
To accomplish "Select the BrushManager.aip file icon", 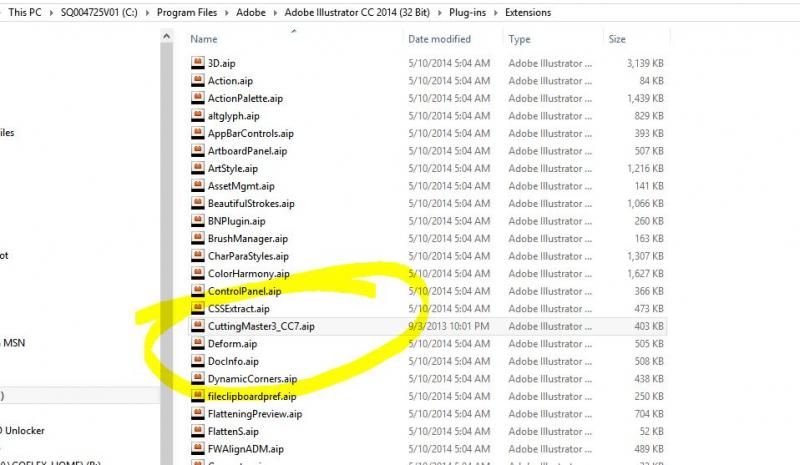I will (197, 238).
